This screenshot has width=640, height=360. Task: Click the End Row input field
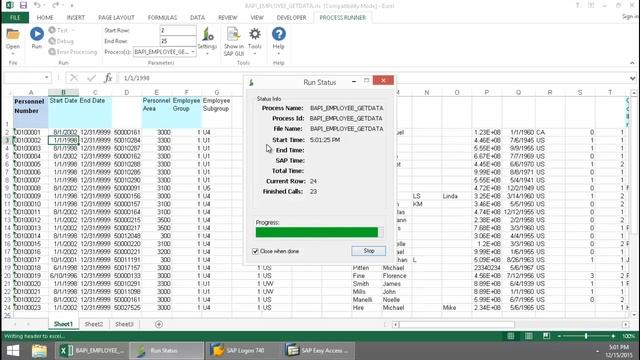(x=178, y=41)
